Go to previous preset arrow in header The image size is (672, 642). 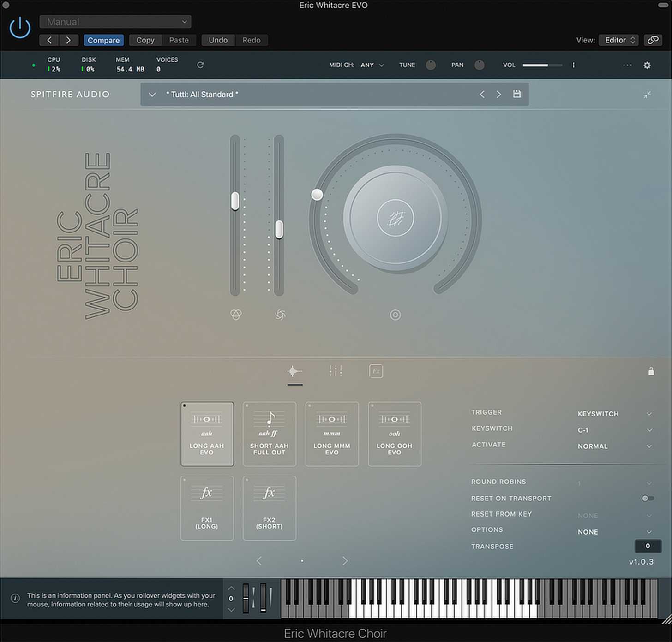pos(49,40)
